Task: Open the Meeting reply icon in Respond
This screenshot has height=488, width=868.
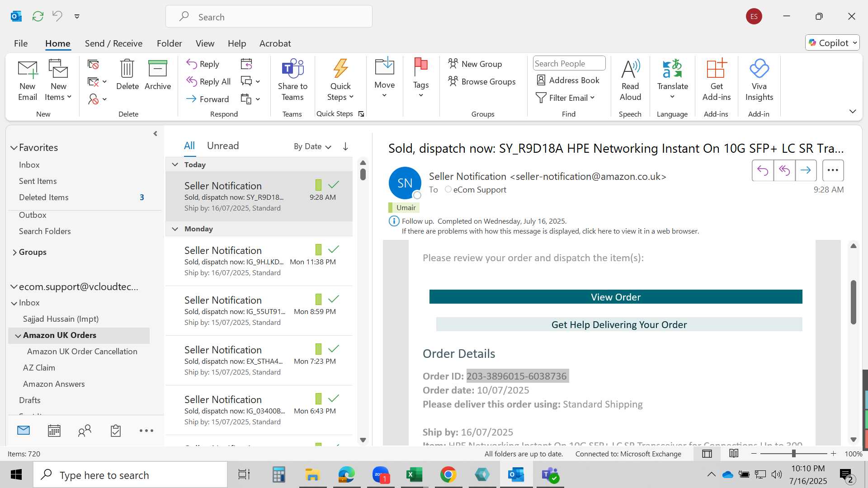Action: pyautogui.click(x=246, y=64)
